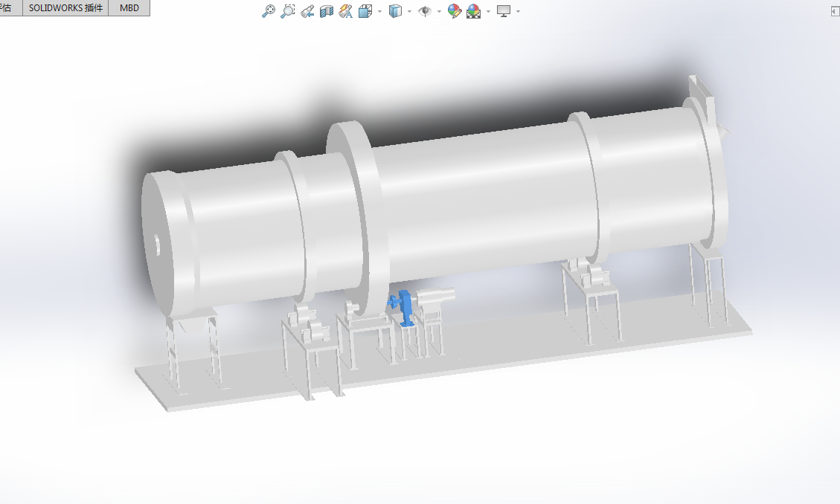
Task: Activate the Section View tool
Action: click(326, 10)
